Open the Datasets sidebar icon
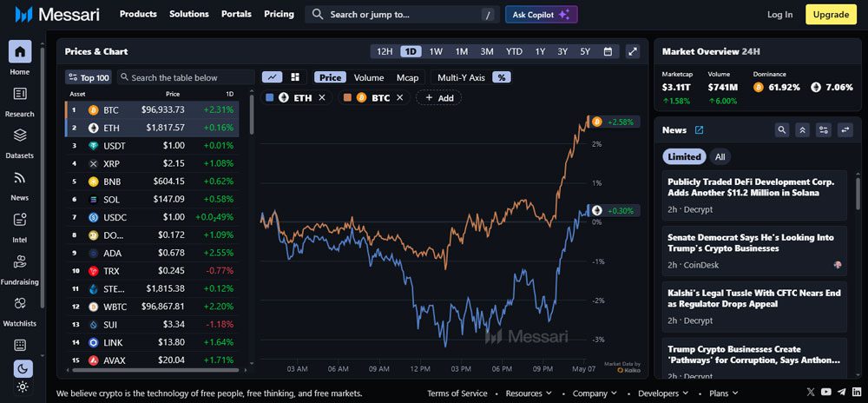Viewport: 868px width, 403px height. [20, 135]
